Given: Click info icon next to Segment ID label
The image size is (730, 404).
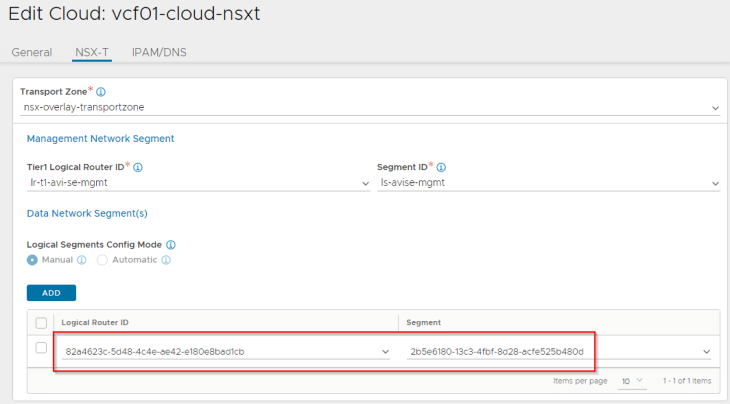Looking at the screenshot, I should click(441, 167).
